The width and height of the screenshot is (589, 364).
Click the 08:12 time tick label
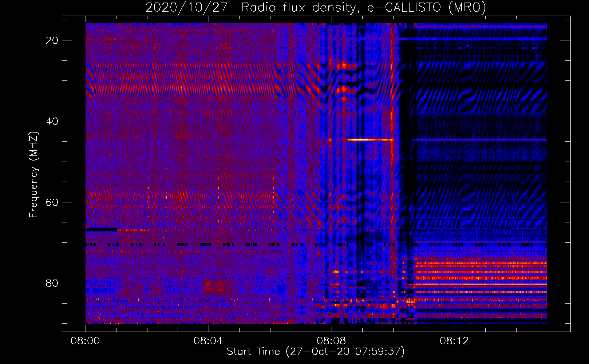tap(454, 341)
